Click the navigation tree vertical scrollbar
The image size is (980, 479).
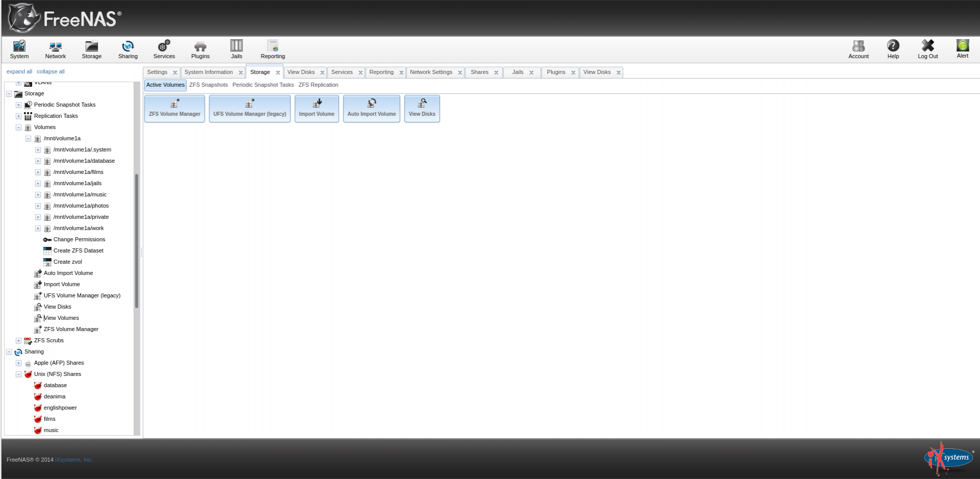click(x=137, y=241)
